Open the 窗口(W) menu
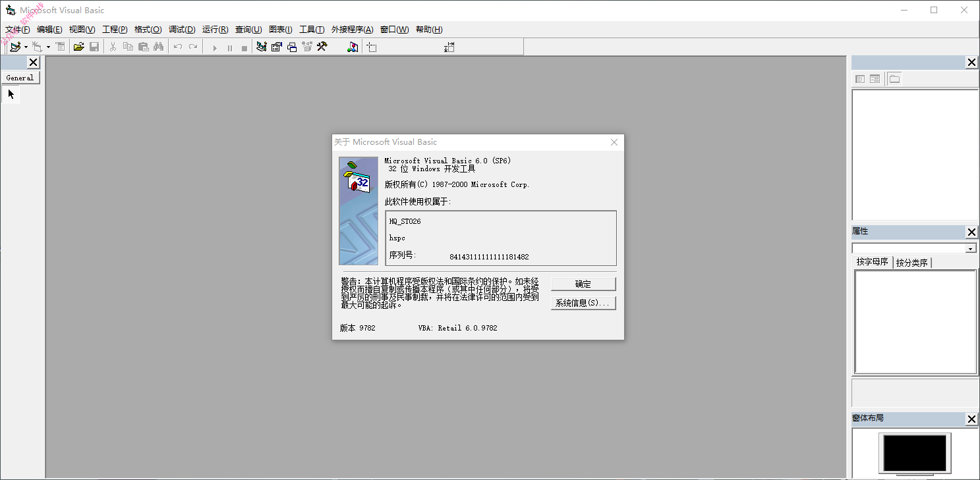Viewport: 980px width, 480px height. click(395, 30)
